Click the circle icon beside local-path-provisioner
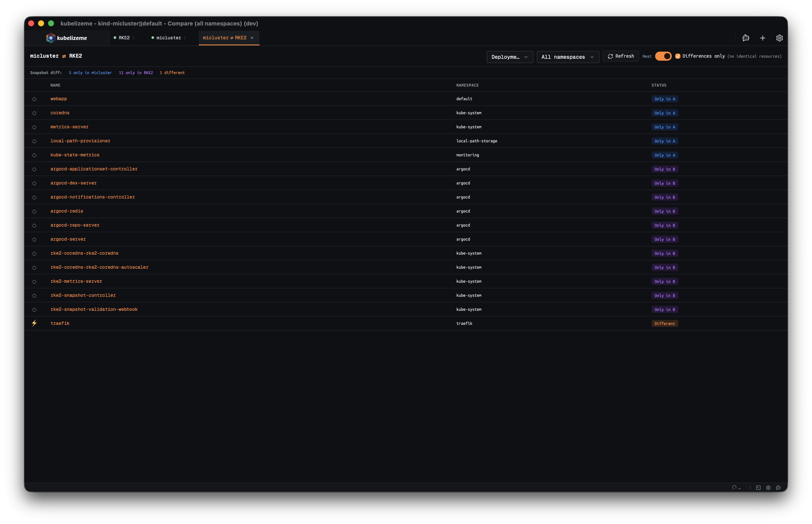This screenshot has width=812, height=524. (x=34, y=141)
